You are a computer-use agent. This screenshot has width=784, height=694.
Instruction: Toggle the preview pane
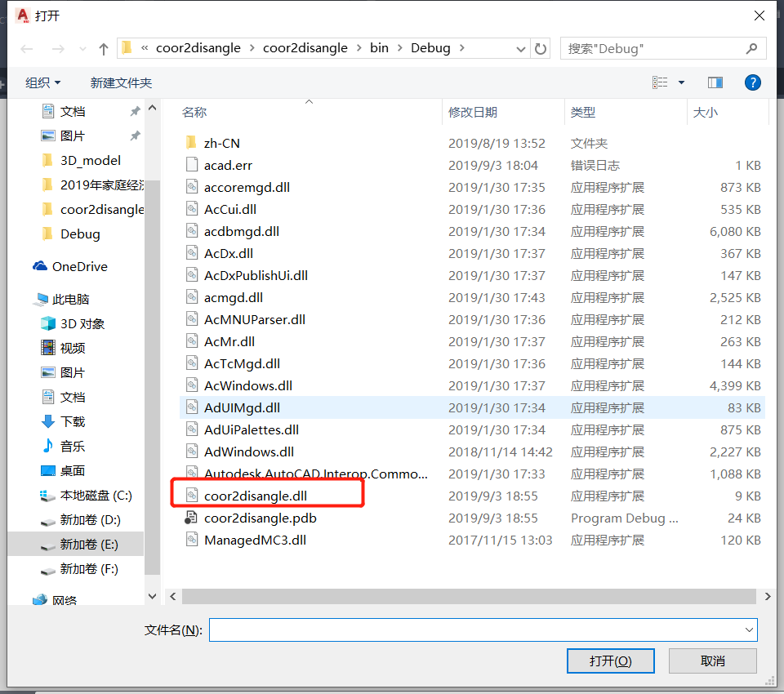point(715,82)
